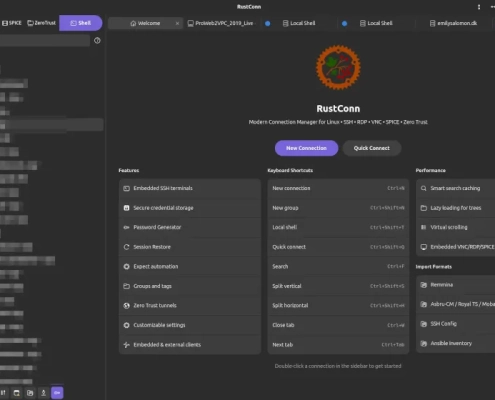This screenshot has height=400, width=495.
Task: Click the Customizable settings text
Action: tap(159, 325)
